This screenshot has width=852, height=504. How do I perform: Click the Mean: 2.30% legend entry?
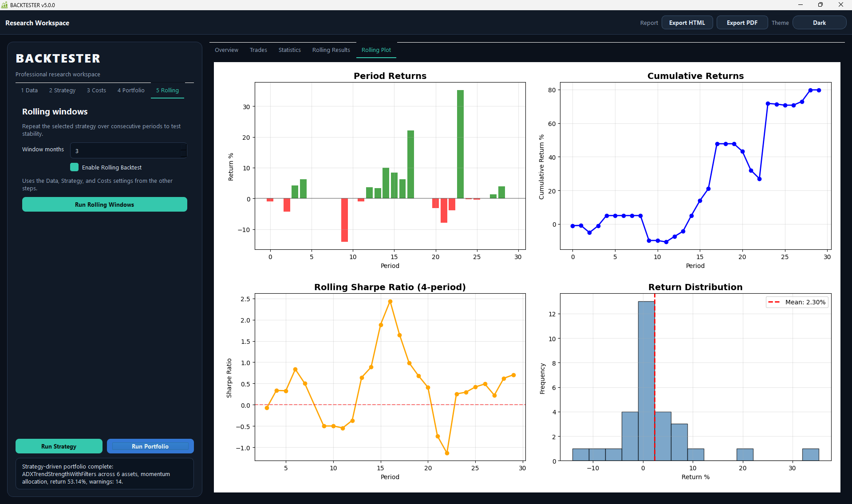tap(797, 302)
